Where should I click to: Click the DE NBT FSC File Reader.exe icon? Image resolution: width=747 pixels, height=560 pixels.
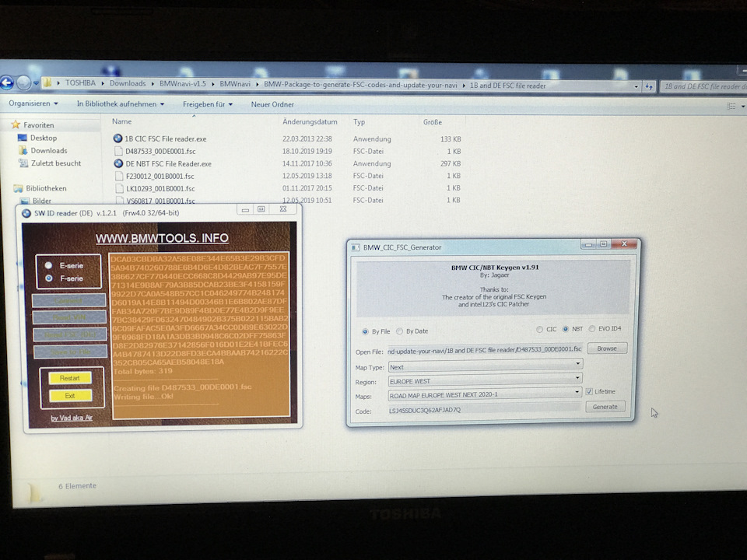point(118,163)
